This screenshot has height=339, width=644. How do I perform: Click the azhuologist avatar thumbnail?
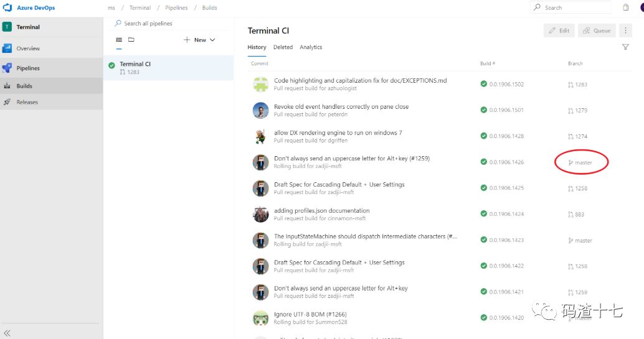pyautogui.click(x=260, y=84)
